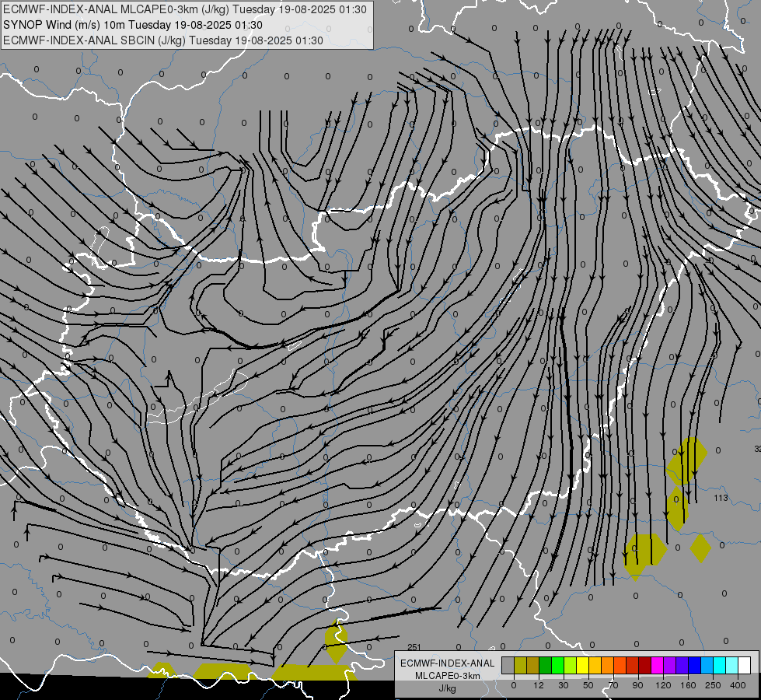Click the SBCIN title line
The width and height of the screenshot is (761, 700).
163,40
